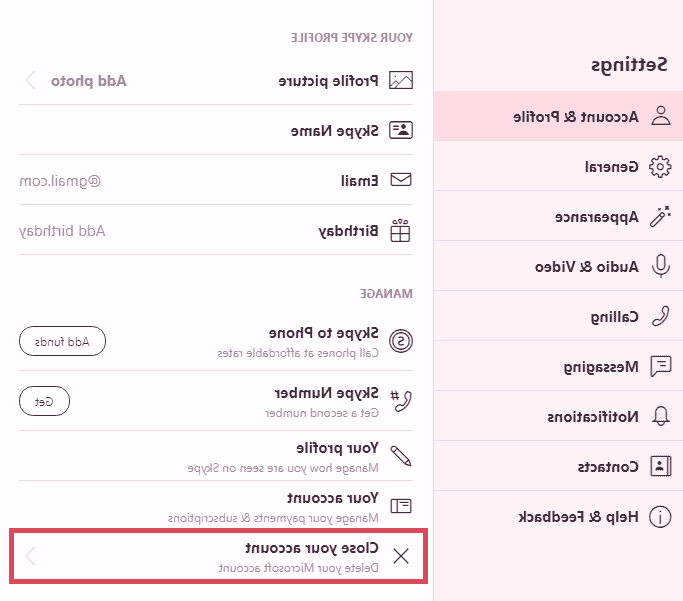This screenshot has width=683, height=601.
Task: Click the Audio & Video microphone icon
Action: [x=660, y=267]
